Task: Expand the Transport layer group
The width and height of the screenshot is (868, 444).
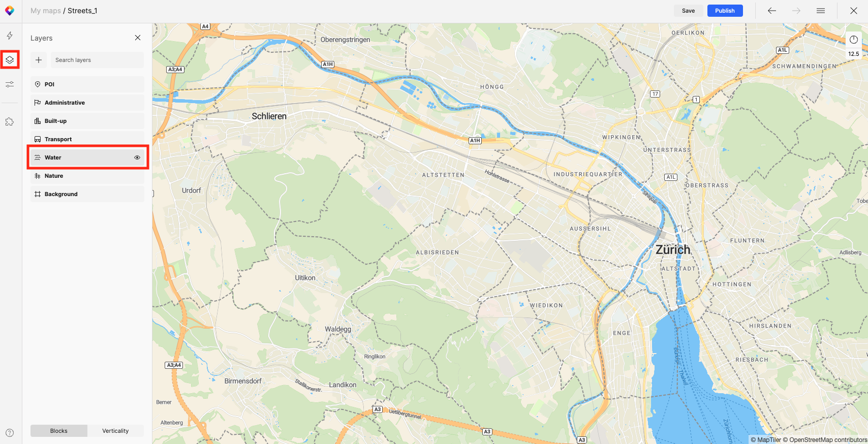Action: [87, 139]
